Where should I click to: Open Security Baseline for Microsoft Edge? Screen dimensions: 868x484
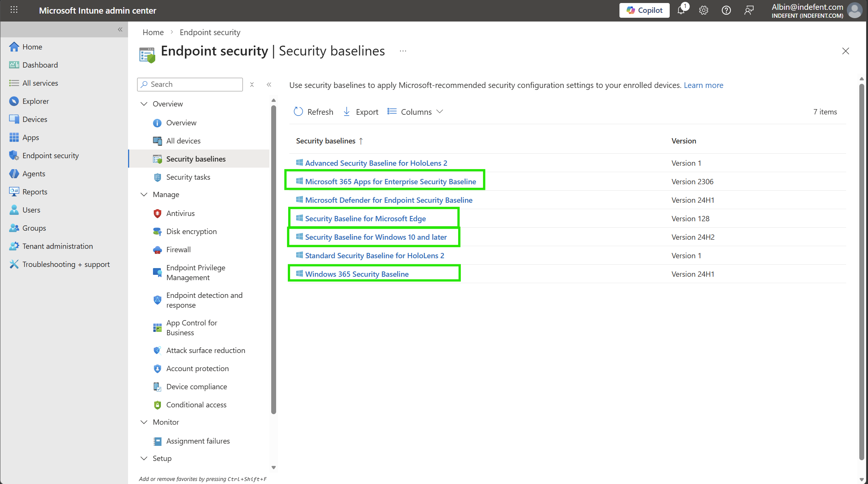click(x=365, y=219)
